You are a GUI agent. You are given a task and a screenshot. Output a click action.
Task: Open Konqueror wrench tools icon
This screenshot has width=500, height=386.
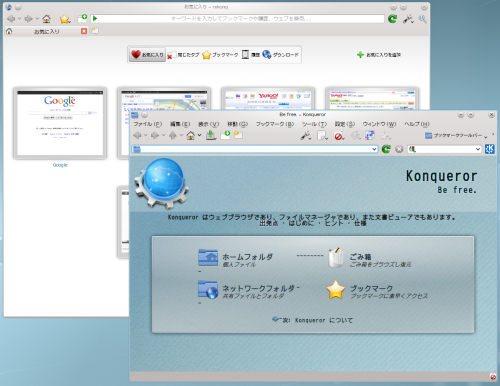point(305,135)
